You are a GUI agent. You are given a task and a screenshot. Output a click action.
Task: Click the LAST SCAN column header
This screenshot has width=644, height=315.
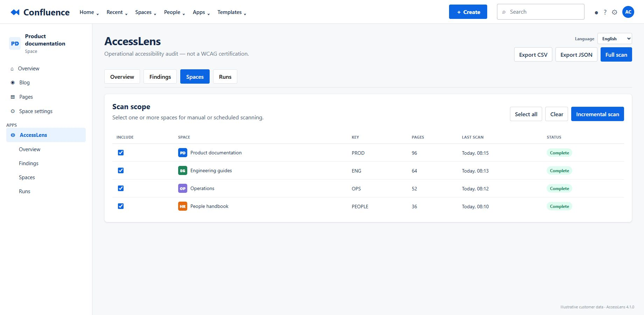(472, 137)
